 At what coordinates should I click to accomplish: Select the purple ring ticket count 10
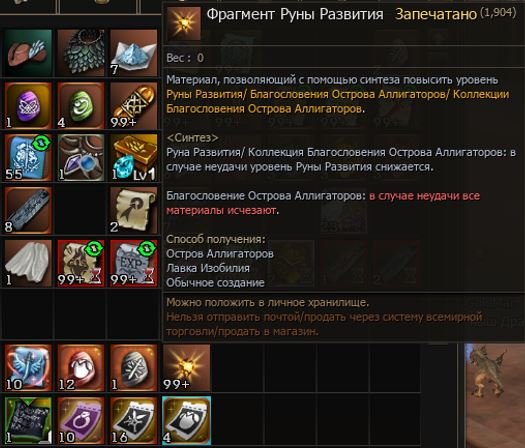click(81, 421)
